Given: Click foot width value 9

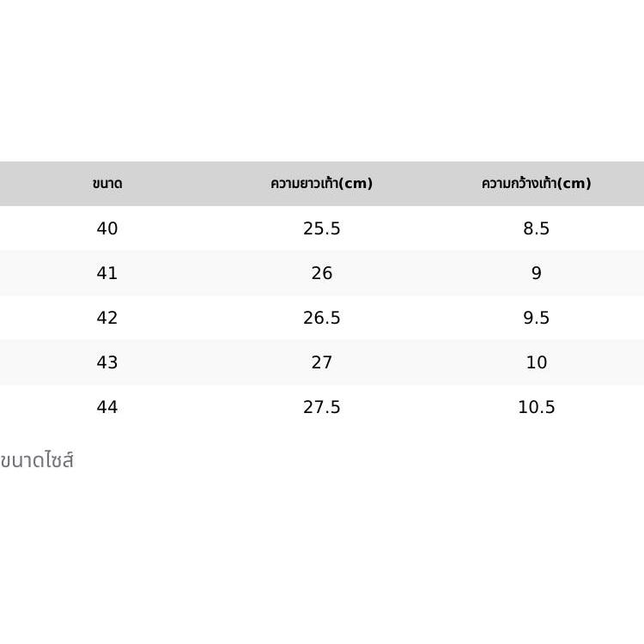Looking at the screenshot, I should 537,273.
